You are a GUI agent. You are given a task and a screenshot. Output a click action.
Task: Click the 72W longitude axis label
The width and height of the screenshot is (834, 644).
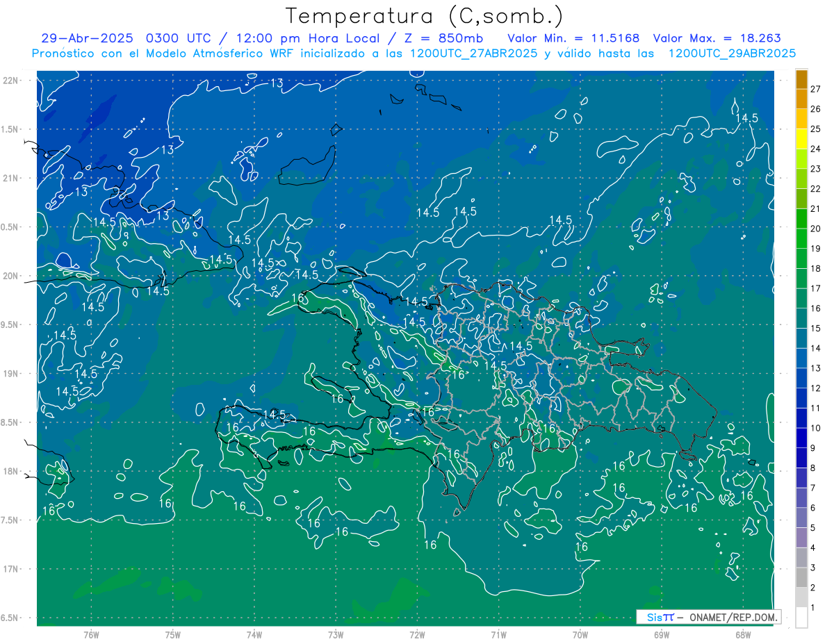[x=417, y=635]
